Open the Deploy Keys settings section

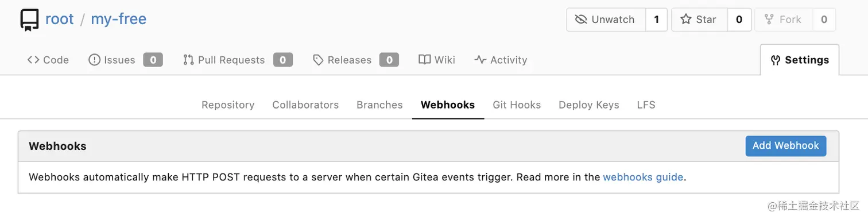coord(589,105)
